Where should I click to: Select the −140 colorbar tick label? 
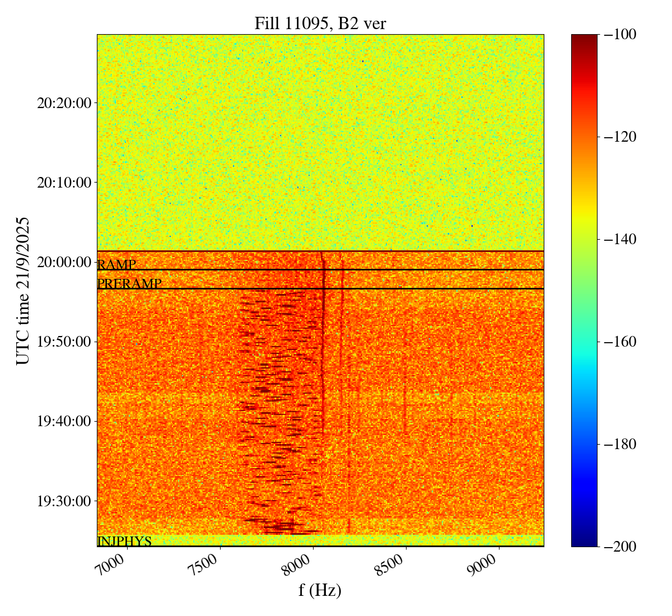[x=621, y=239]
